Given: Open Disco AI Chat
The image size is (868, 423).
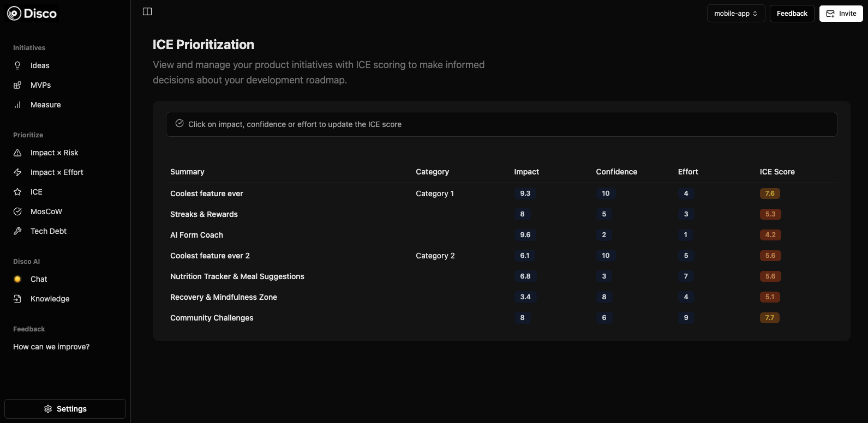Looking at the screenshot, I should 39,279.
